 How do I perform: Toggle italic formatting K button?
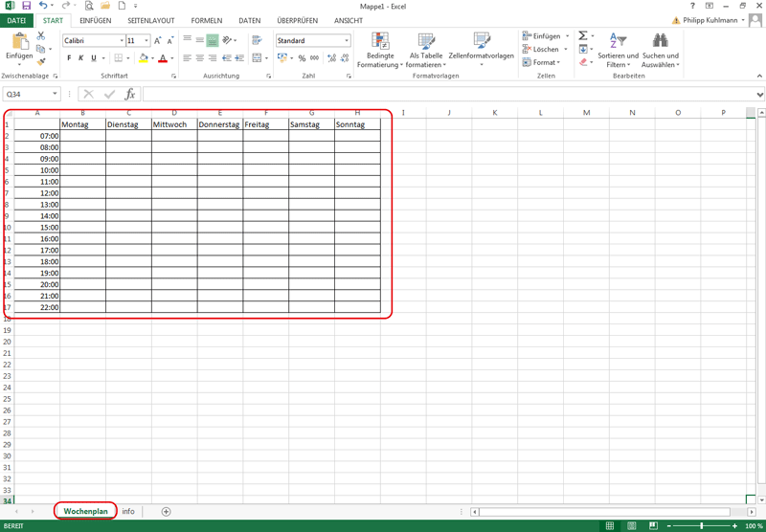tap(81, 58)
